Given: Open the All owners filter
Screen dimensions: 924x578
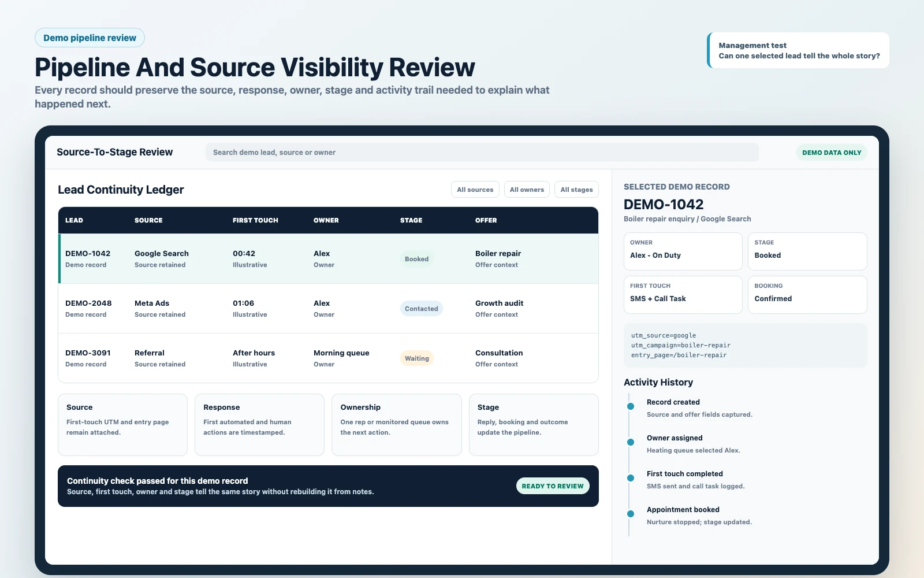Looking at the screenshot, I should pos(527,190).
